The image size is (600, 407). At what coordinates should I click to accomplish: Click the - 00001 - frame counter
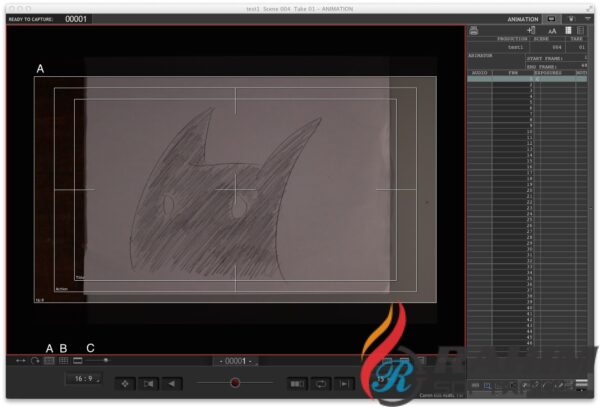pos(235,361)
